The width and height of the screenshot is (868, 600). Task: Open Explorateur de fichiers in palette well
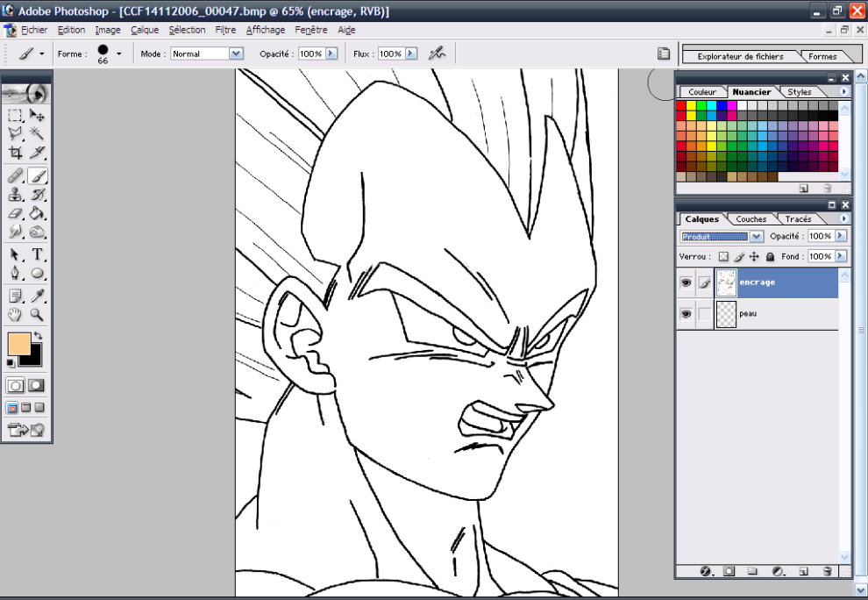(740, 56)
